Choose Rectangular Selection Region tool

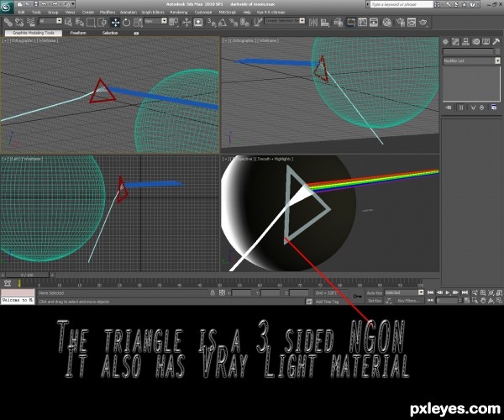click(91, 22)
